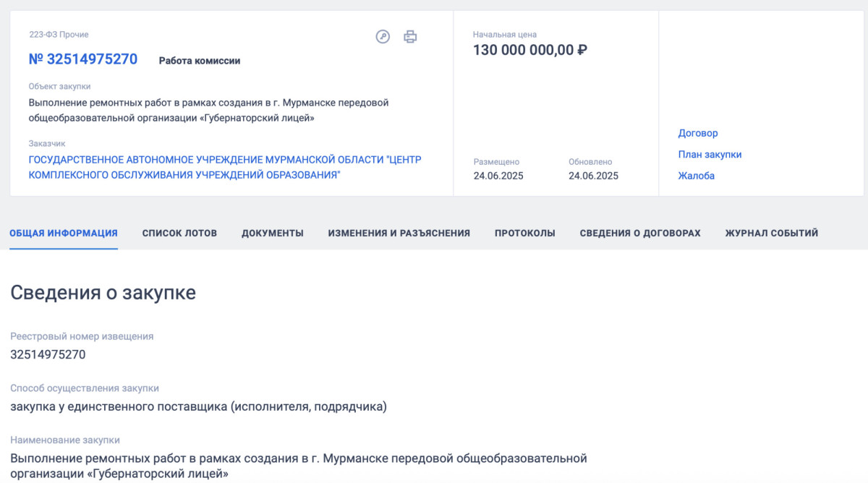Click the Способ осуществления закупки label
Viewport: 868px width, 483px height.
click(x=85, y=388)
